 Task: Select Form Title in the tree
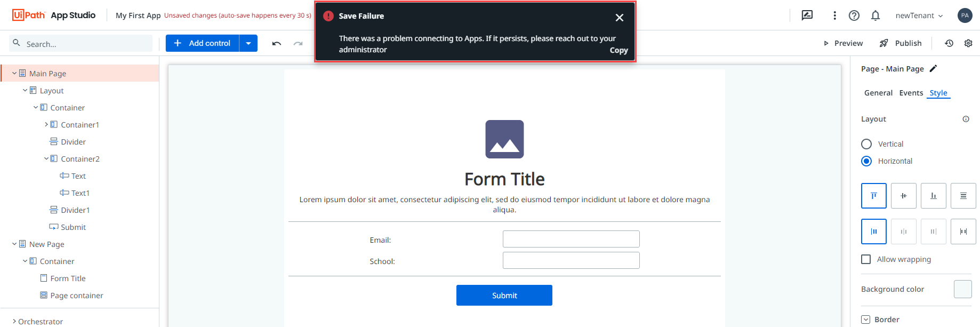68,278
